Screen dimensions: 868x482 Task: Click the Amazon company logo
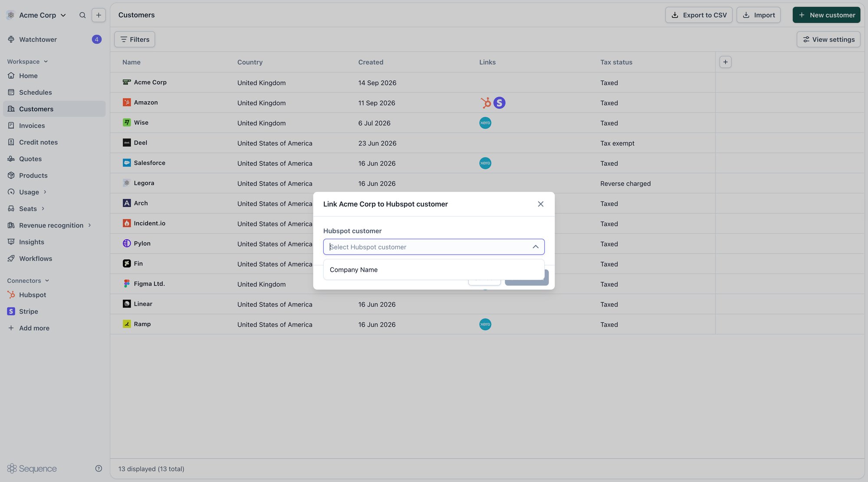[x=127, y=102]
